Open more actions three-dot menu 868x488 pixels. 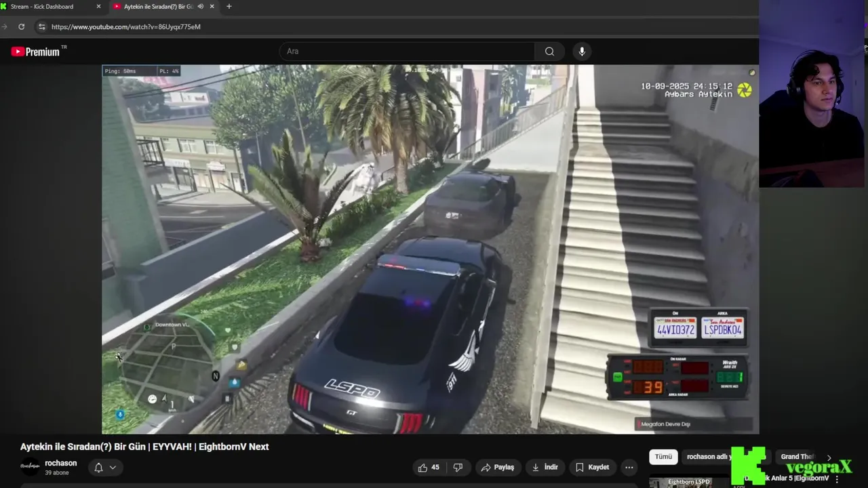pos(629,467)
